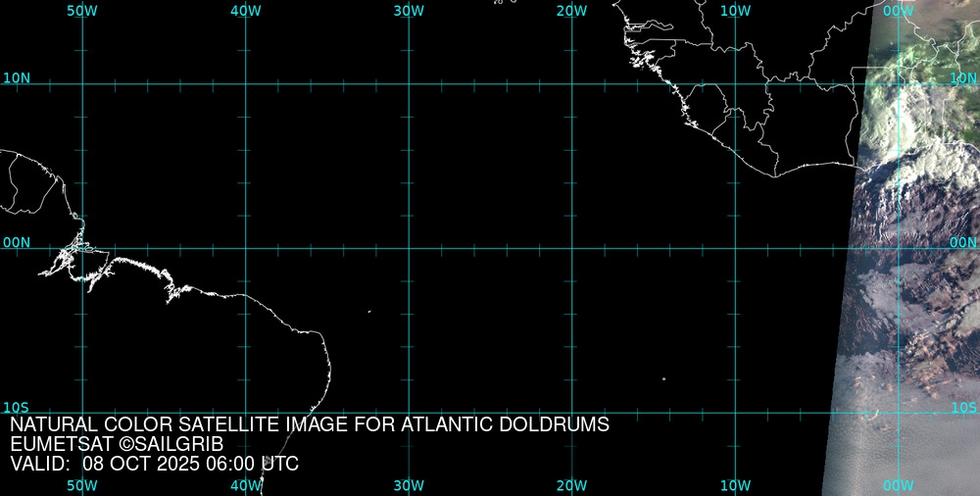Click the 20W label along top edge
The width and height of the screenshot is (980, 496).
point(572,11)
